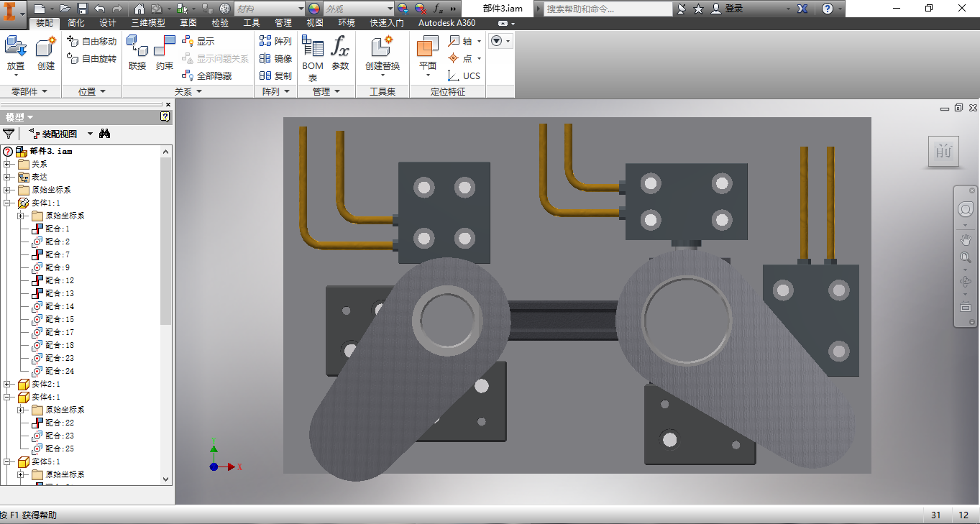Activate the 联接 (Joint) tool
Image resolution: width=980 pixels, height=524 pixels.
(137, 53)
